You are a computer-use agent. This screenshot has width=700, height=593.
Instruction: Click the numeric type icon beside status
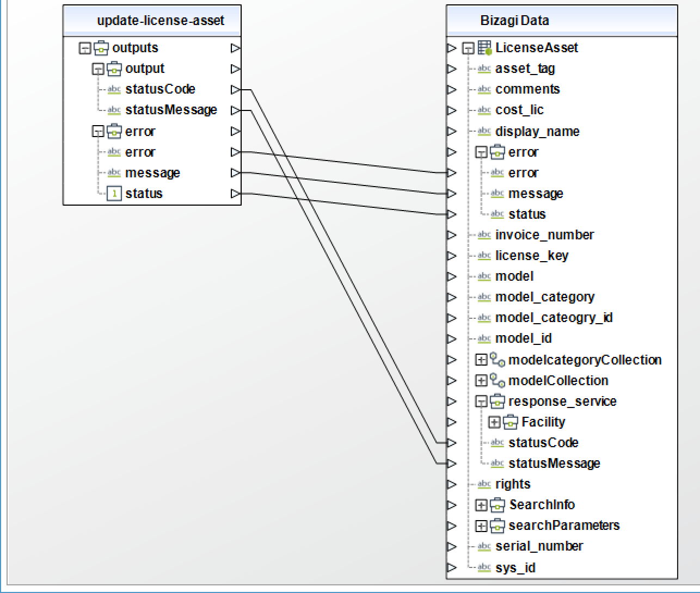pos(114,194)
